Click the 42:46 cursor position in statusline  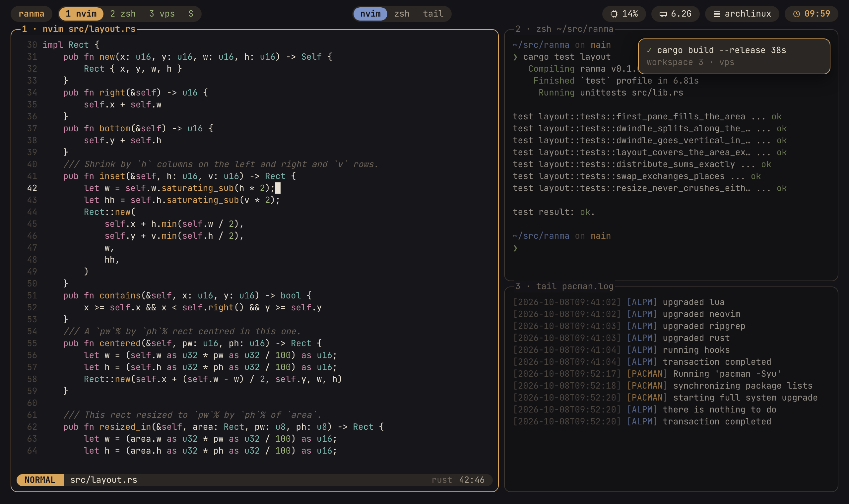pyautogui.click(x=472, y=480)
